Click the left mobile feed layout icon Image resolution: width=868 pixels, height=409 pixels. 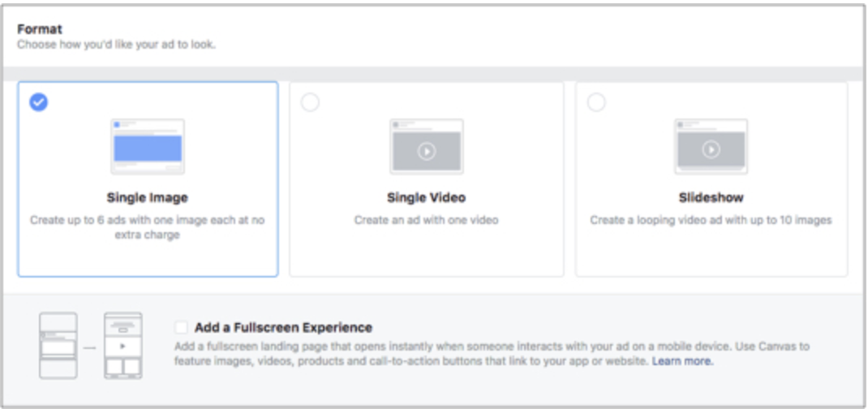[x=58, y=345]
